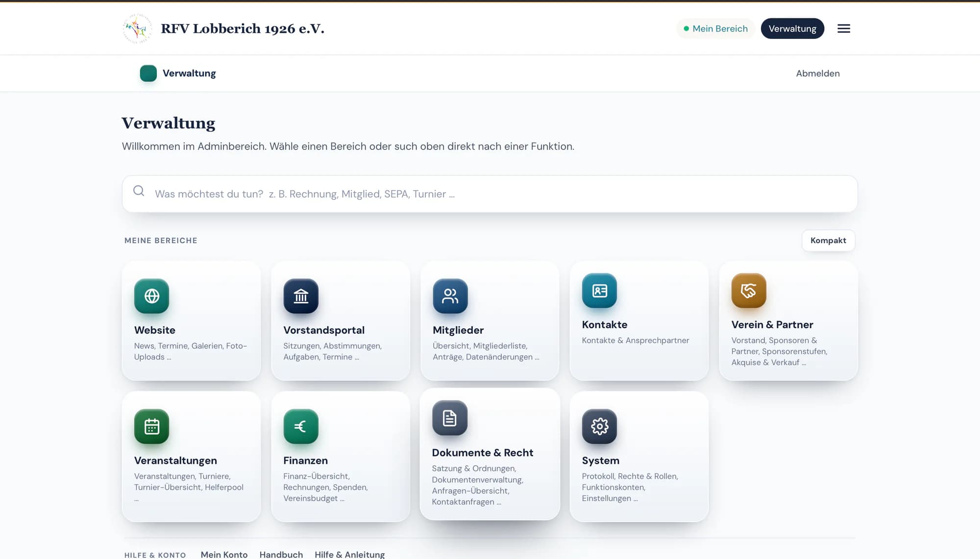Open the System gear icon

point(599,427)
